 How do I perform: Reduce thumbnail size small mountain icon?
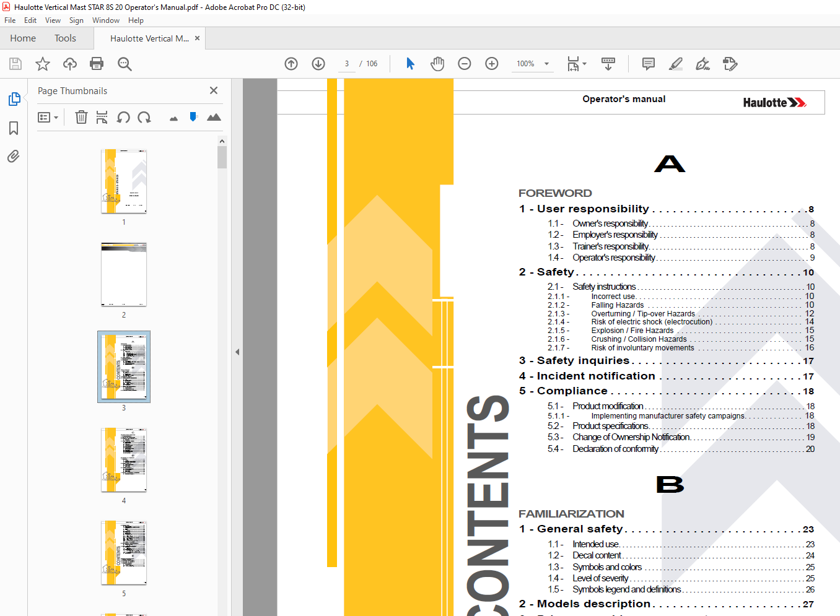click(173, 118)
